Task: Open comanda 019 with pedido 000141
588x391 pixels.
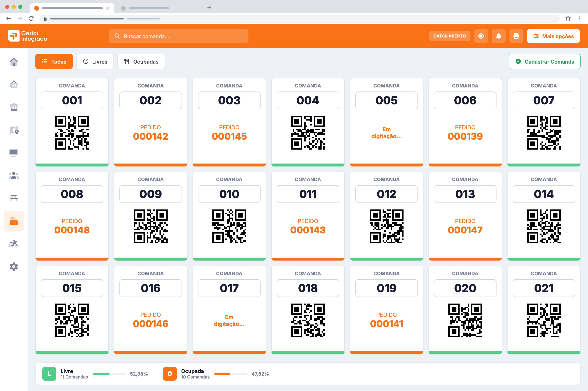Action: tap(386, 310)
